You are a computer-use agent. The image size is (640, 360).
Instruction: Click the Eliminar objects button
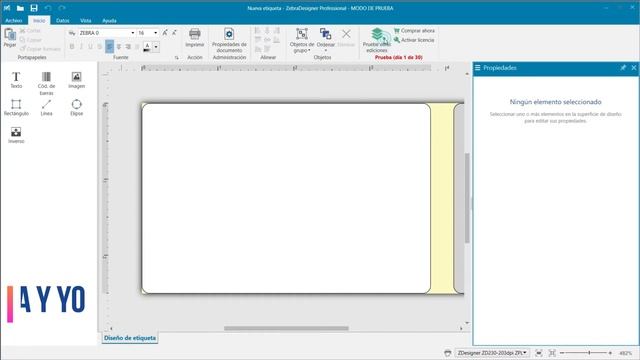346,38
